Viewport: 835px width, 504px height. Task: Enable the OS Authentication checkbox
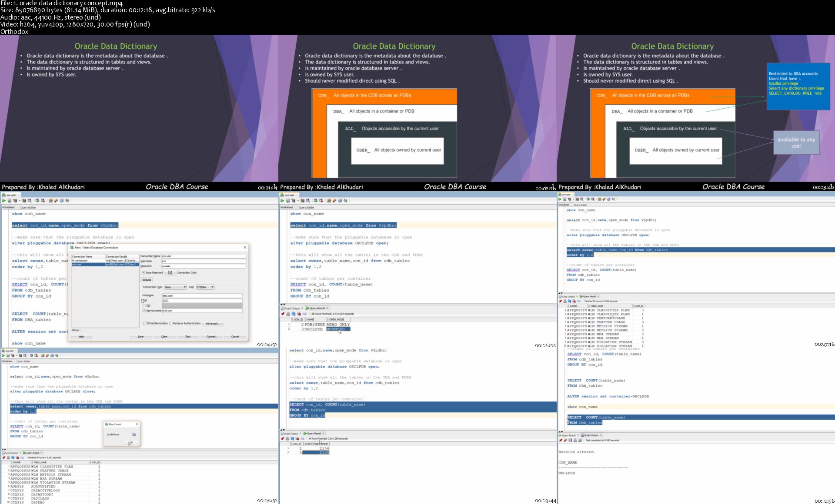(x=144, y=323)
